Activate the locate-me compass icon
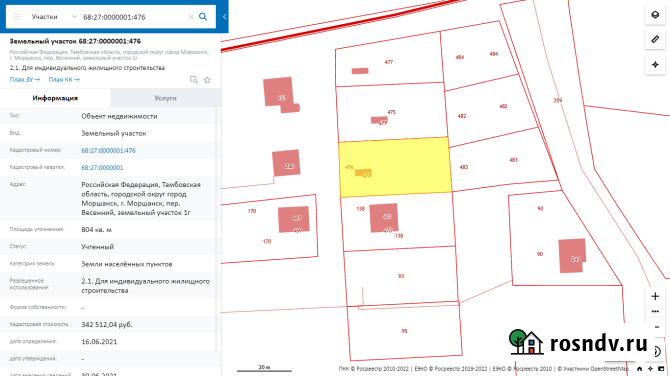This screenshot has width=670, height=376. pyautogui.click(x=655, y=65)
